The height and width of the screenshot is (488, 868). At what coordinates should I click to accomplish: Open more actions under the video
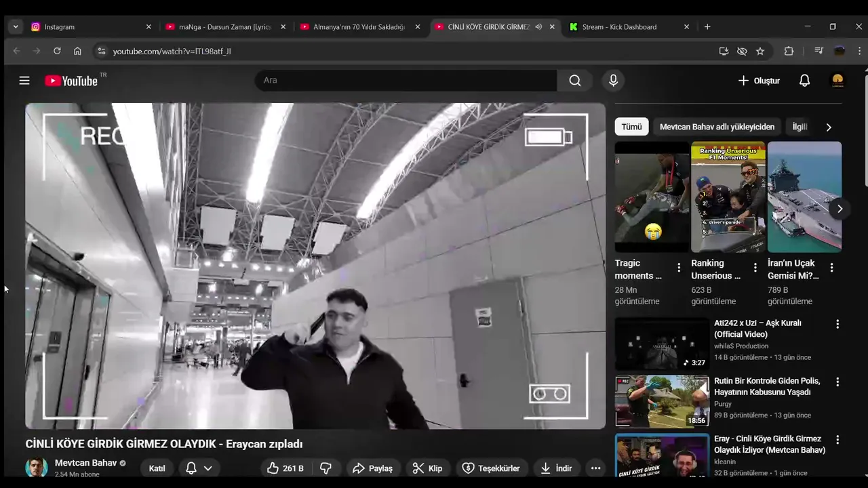coord(595,468)
